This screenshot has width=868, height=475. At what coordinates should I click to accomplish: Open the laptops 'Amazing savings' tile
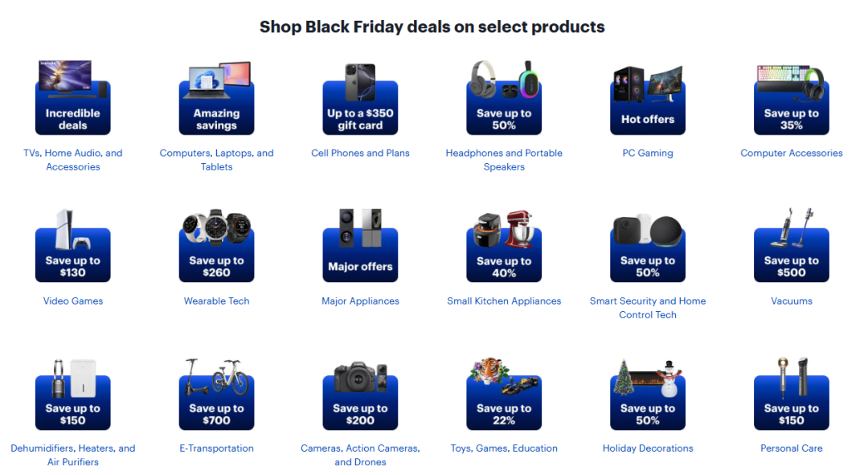pyautogui.click(x=216, y=100)
